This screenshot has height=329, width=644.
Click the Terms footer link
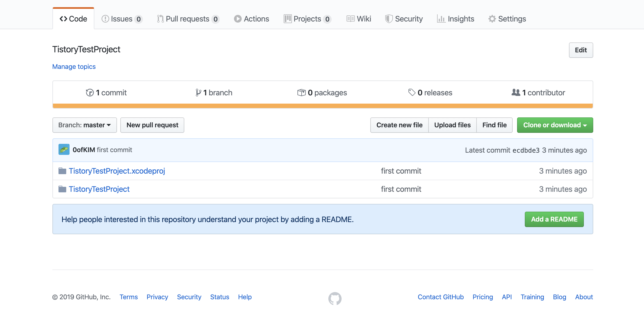[x=129, y=297]
